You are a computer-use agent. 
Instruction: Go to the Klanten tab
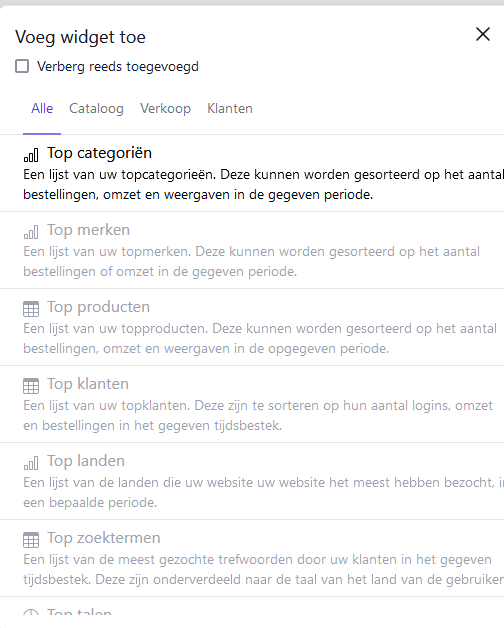click(230, 109)
